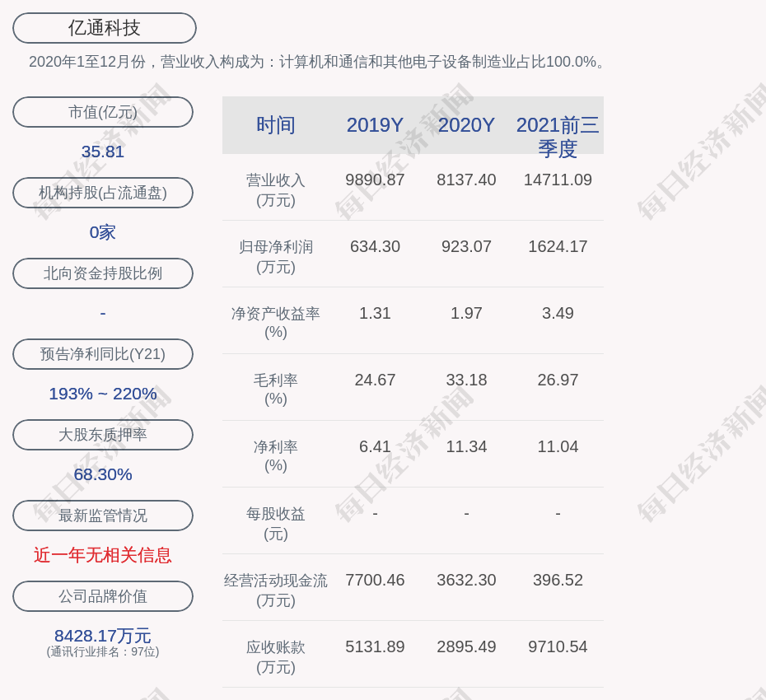
Task: Select ROE value 1.31
Action: tap(375, 313)
